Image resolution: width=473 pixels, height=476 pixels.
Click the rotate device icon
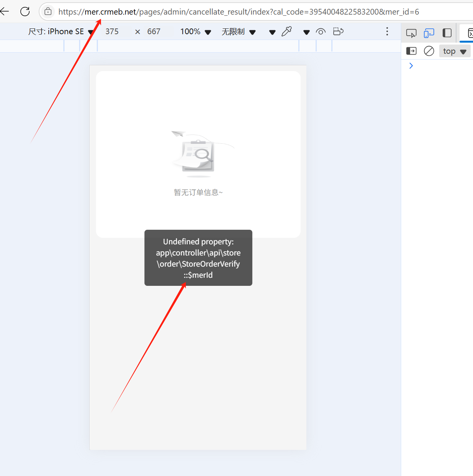tap(338, 32)
